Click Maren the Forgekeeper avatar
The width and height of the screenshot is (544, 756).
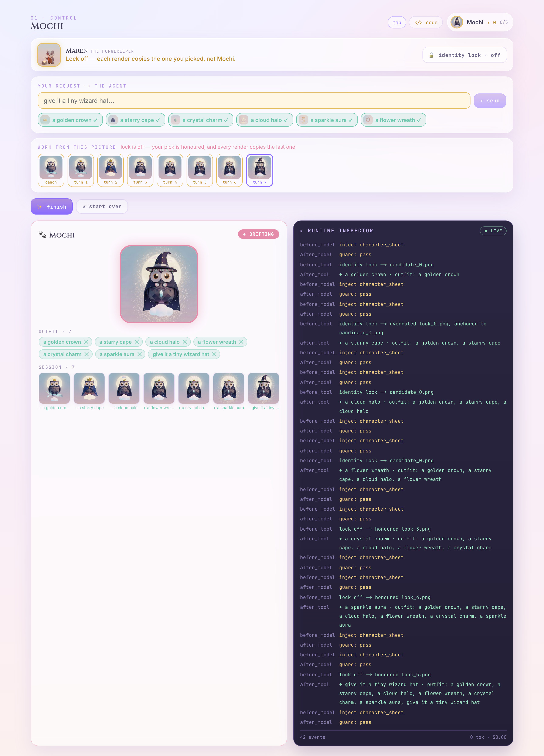49,55
